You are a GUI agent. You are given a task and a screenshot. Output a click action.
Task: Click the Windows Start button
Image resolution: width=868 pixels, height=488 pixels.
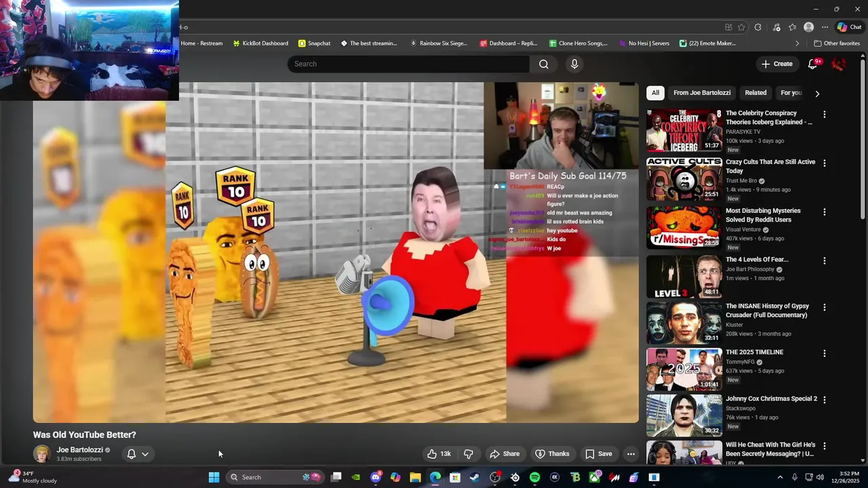[x=214, y=477]
